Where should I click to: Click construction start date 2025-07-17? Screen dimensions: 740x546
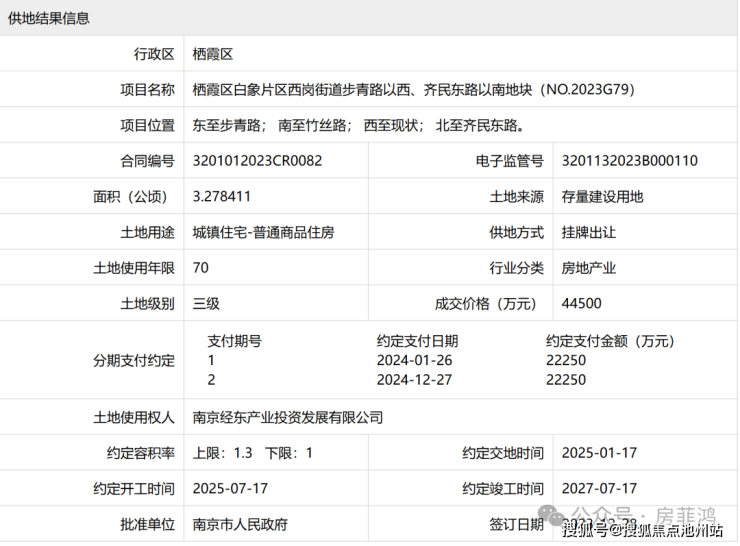click(230, 489)
